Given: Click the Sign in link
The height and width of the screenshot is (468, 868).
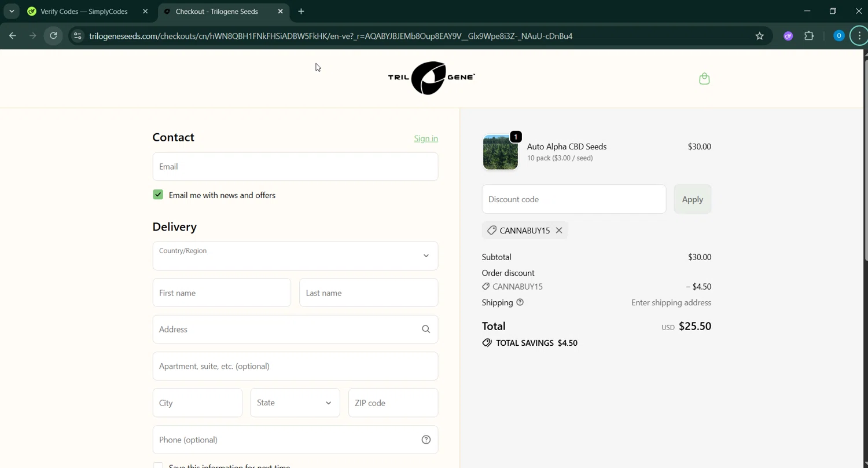Looking at the screenshot, I should [x=426, y=138].
